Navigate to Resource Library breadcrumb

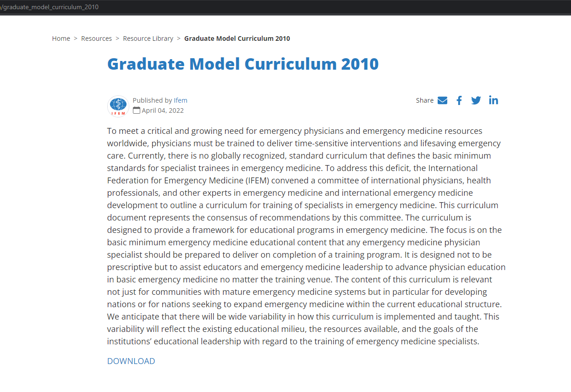point(148,39)
